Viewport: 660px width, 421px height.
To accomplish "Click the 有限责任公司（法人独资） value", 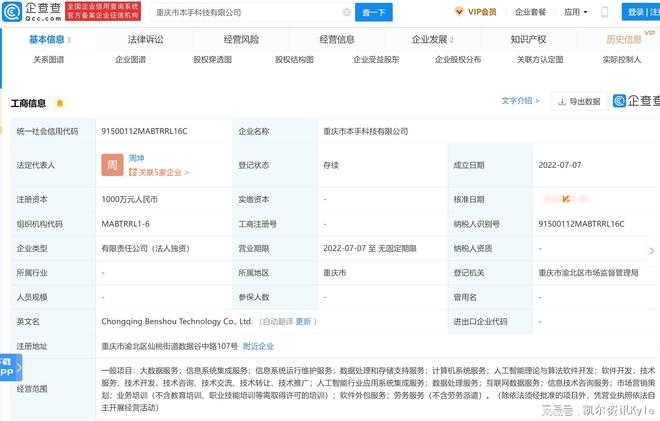I will click(146, 248).
